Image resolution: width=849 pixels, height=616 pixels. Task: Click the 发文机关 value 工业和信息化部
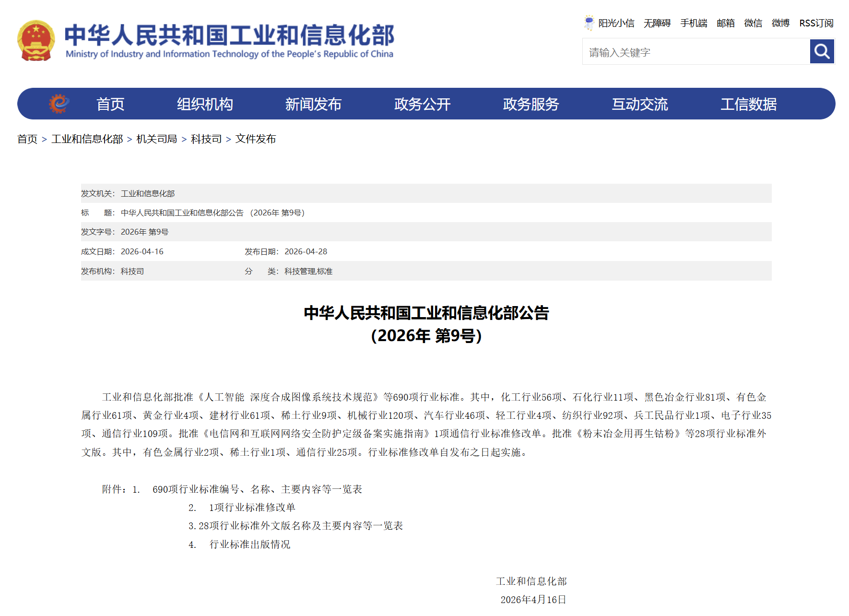pos(148,193)
